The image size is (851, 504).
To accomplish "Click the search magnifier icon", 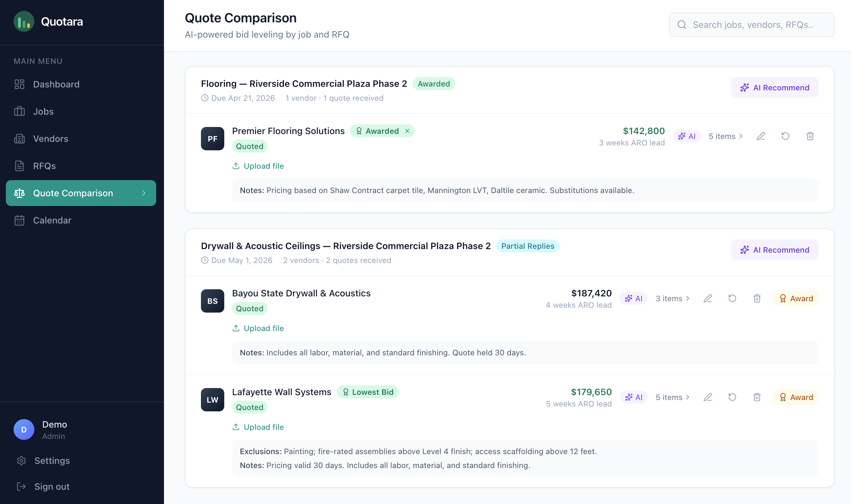I will point(682,24).
